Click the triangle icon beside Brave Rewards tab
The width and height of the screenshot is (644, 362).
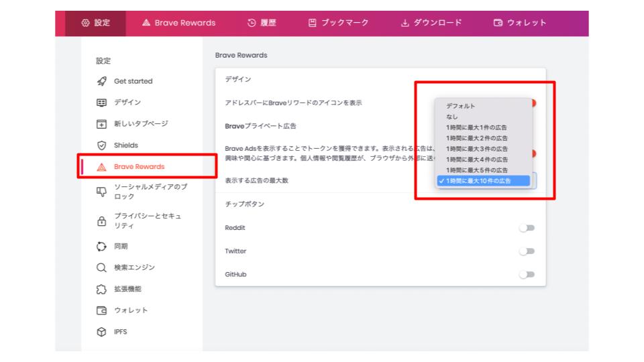[146, 23]
